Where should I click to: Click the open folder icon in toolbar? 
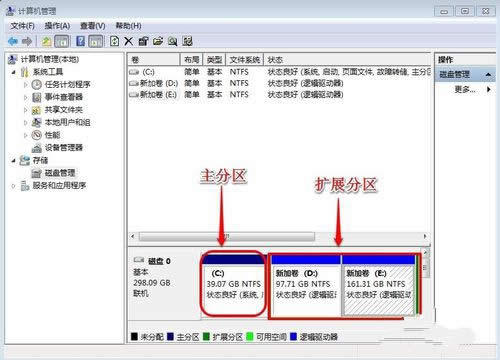coord(158,41)
